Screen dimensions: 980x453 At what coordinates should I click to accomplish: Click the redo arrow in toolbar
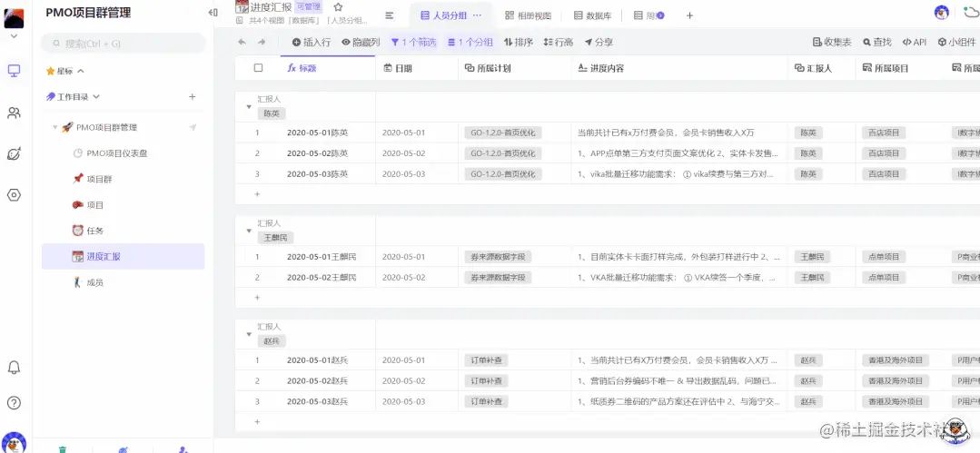pyautogui.click(x=262, y=42)
